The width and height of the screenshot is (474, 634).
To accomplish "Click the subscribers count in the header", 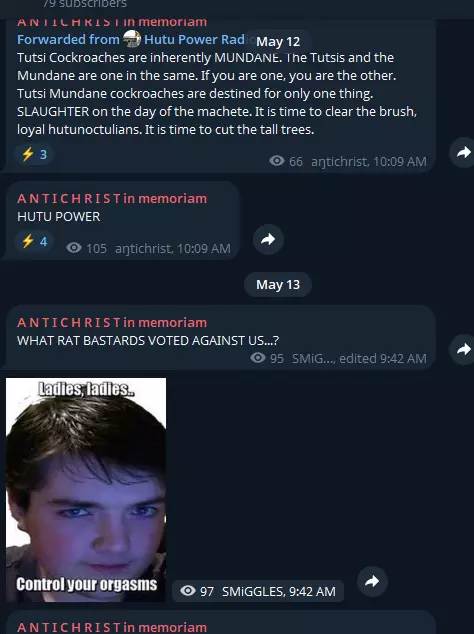I will [x=85, y=4].
